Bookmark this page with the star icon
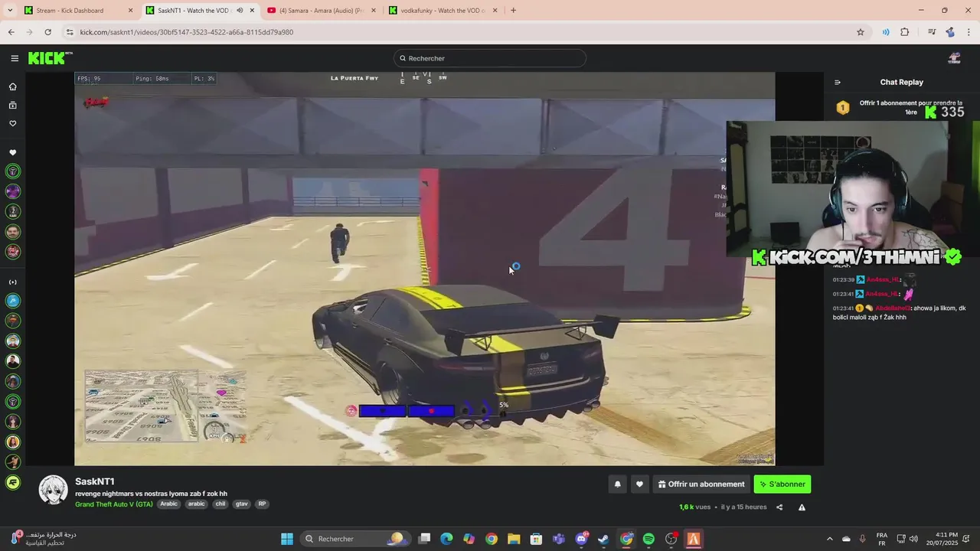 pos(861,32)
